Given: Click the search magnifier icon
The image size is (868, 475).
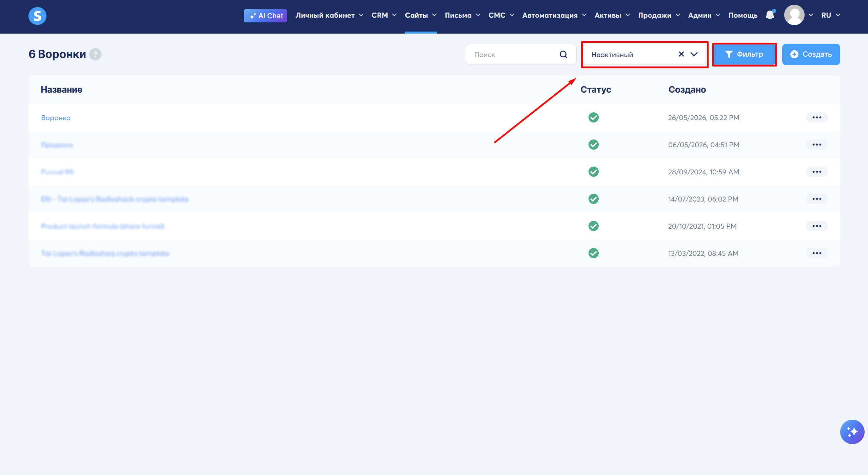Looking at the screenshot, I should 563,54.
